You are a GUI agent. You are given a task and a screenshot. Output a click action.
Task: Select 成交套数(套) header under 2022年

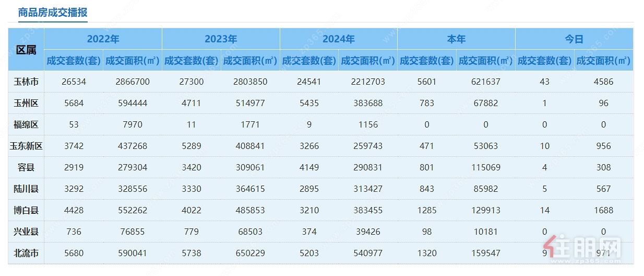coord(74,61)
